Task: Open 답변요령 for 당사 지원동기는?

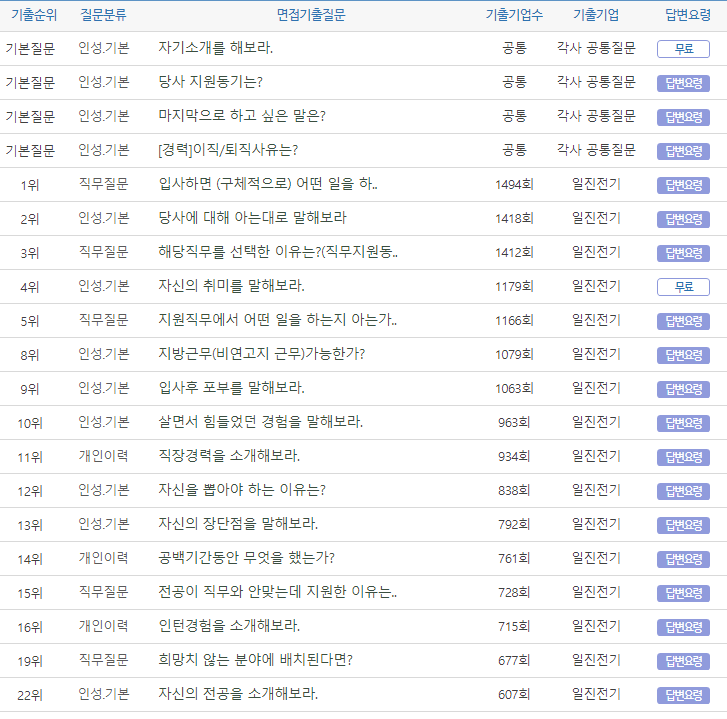Action: point(683,83)
